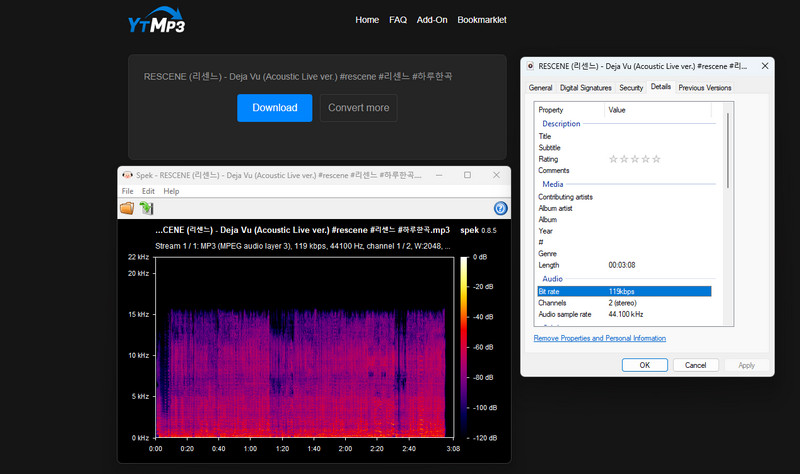The image size is (800, 474).
Task: Minimize the Spek window
Action: [439, 175]
